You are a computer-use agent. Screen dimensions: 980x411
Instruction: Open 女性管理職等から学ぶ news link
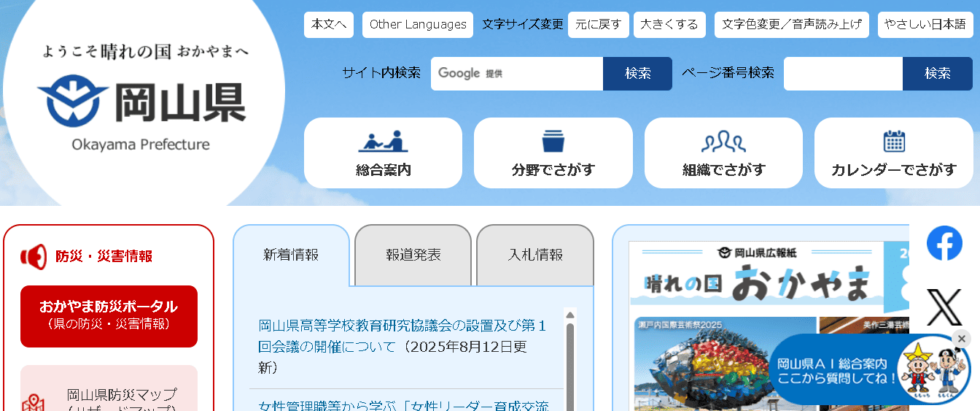[404, 405]
